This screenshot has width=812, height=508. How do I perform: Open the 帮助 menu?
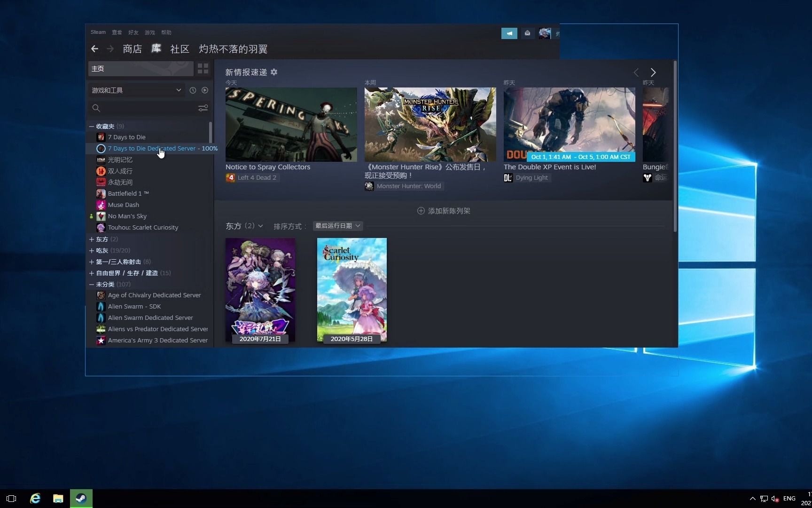[x=166, y=32]
